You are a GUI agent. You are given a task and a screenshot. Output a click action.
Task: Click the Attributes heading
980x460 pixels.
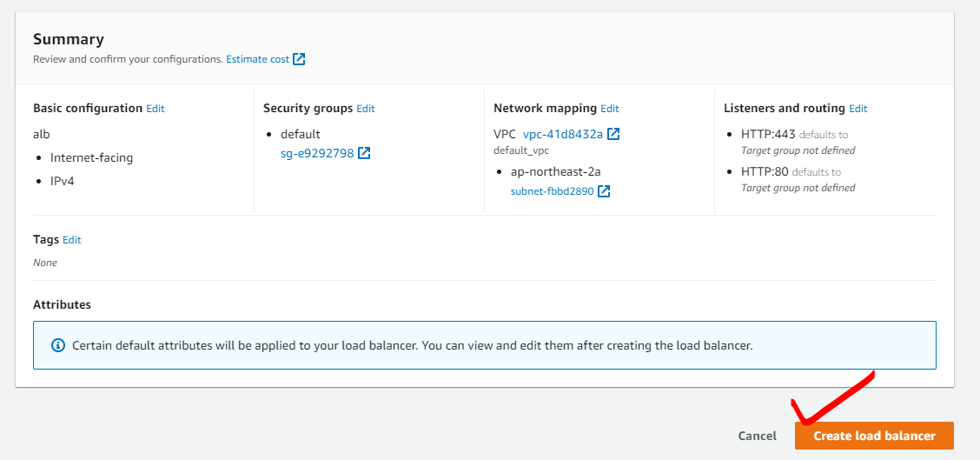click(x=62, y=305)
